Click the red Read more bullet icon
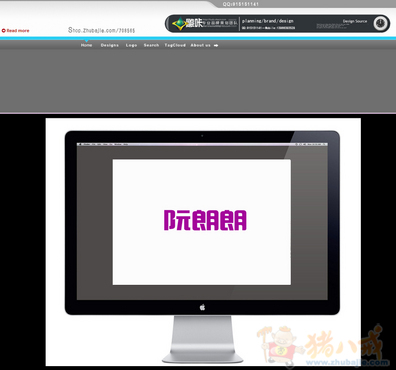The width and height of the screenshot is (396, 370). 4,31
